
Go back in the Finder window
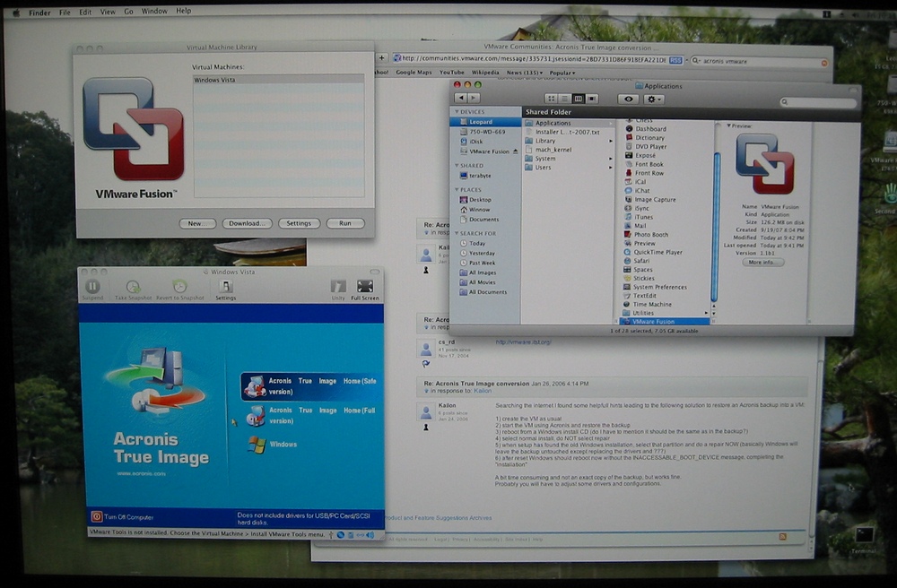pyautogui.click(x=461, y=99)
